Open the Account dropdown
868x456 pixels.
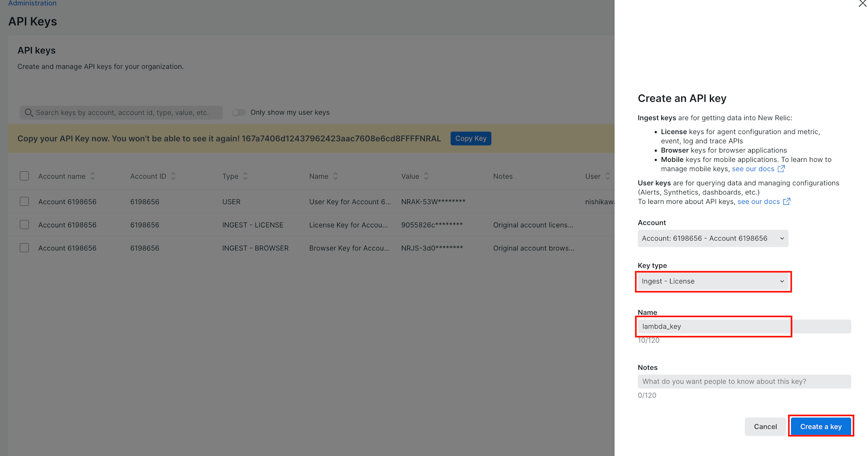713,238
